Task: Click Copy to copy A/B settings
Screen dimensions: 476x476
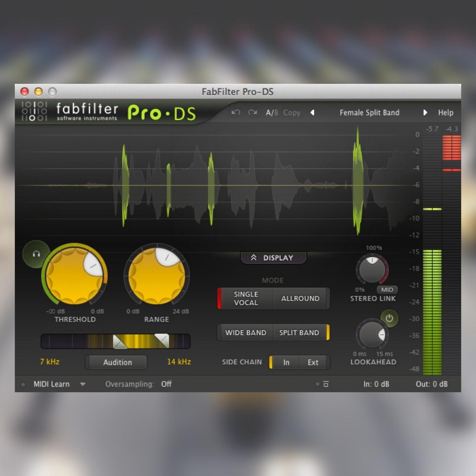Action: (292, 113)
